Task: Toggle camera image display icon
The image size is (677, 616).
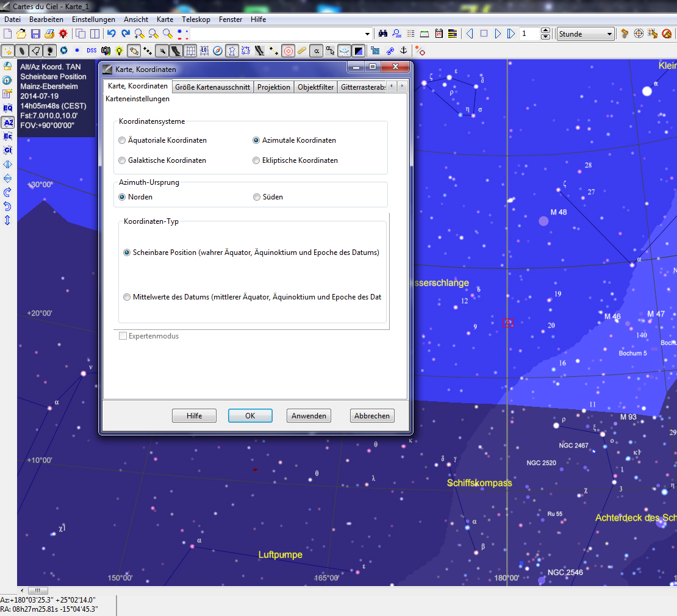Action: (106, 51)
